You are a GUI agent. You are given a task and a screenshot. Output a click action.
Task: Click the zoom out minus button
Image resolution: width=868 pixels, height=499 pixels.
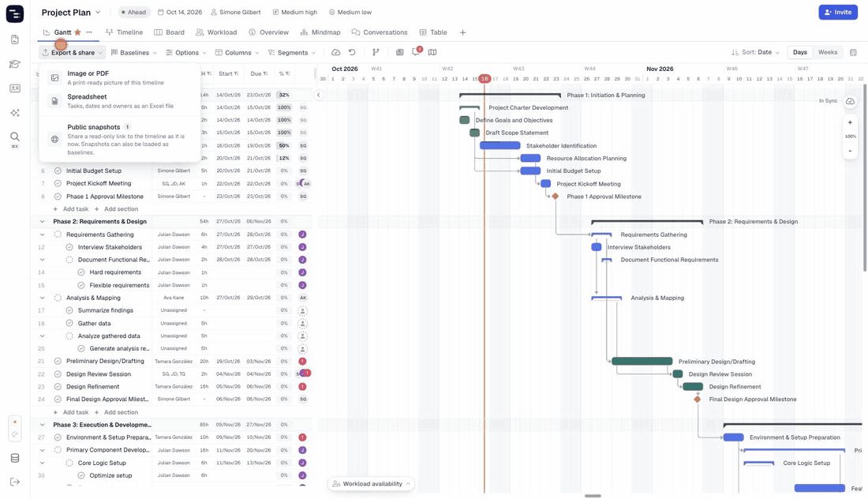851,151
